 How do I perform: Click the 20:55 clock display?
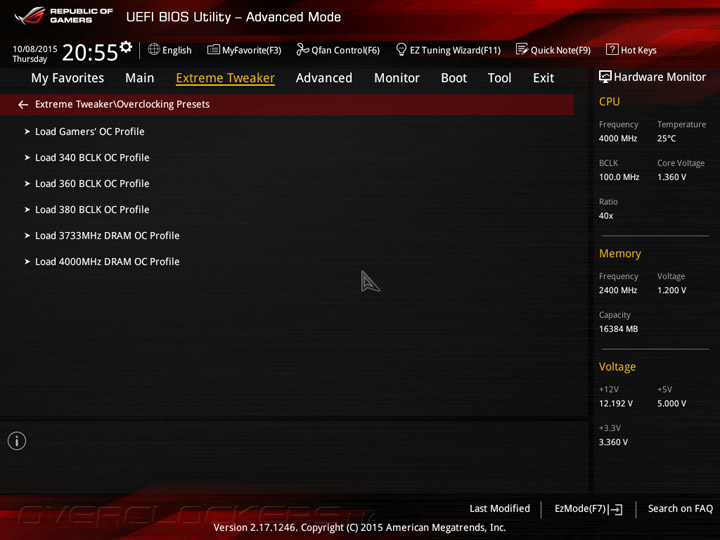(90, 53)
